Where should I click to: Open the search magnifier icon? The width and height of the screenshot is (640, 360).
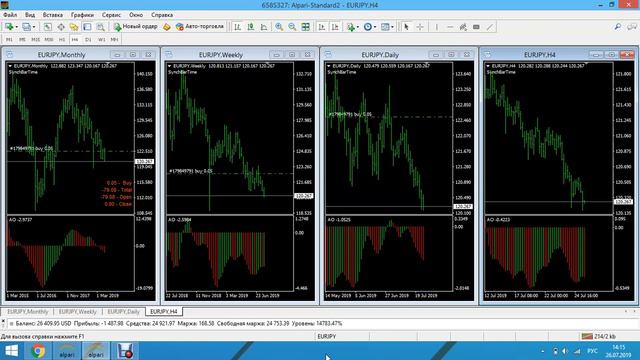pos(618,27)
